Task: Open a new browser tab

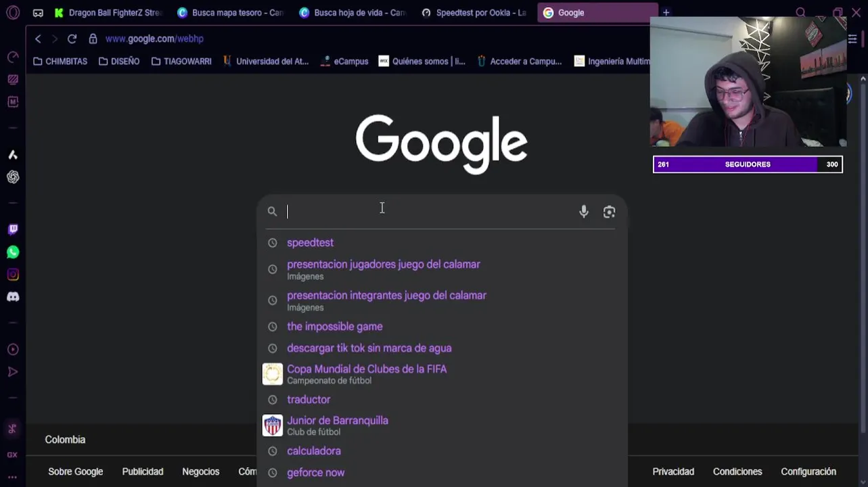Action: pos(666,13)
